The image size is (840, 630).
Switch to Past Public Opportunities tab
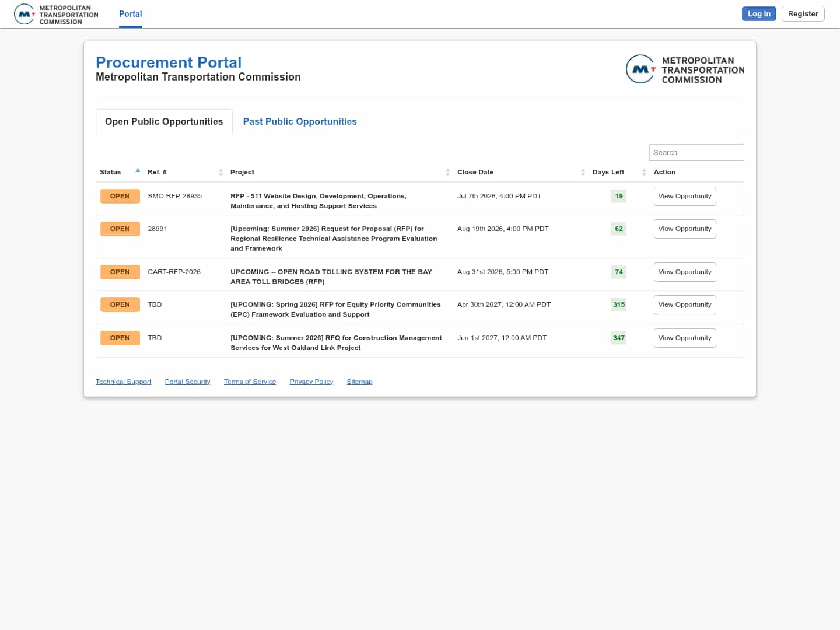300,121
